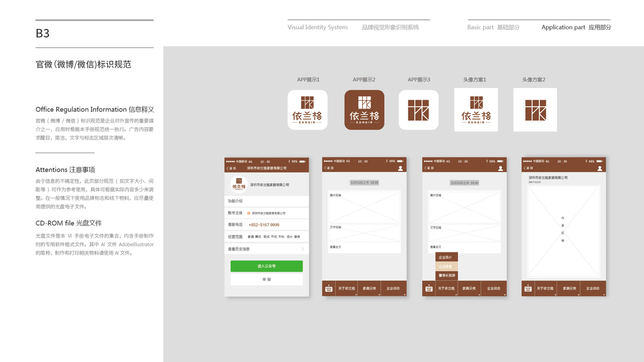The image size is (644, 362).
Task: Click 品牌视觉形象识别系统 header text
Action: (390, 27)
